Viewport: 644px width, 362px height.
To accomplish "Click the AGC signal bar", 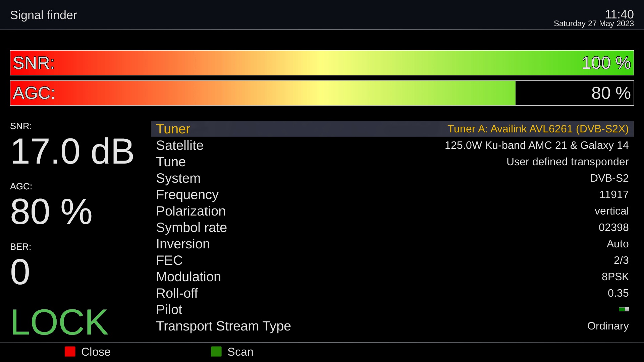I will pos(322,93).
